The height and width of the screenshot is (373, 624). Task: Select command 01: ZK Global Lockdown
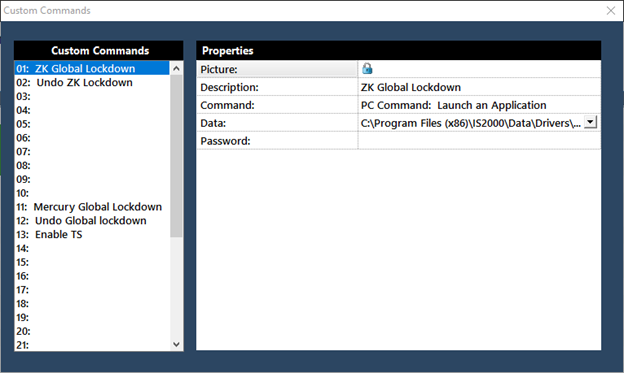pyautogui.click(x=92, y=68)
